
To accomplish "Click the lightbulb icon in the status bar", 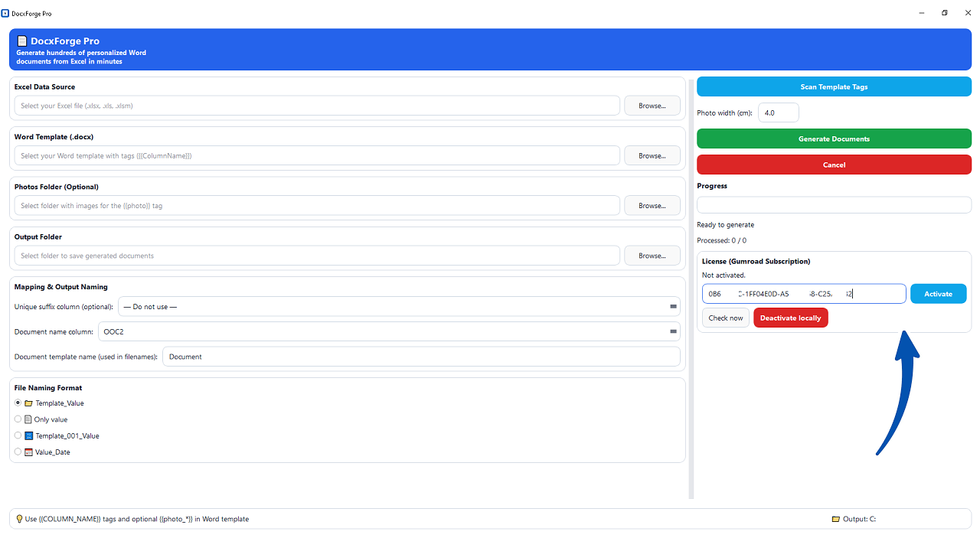I will tap(18, 518).
